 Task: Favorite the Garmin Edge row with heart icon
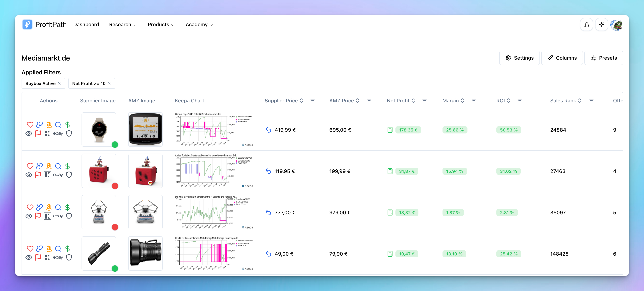click(x=30, y=125)
